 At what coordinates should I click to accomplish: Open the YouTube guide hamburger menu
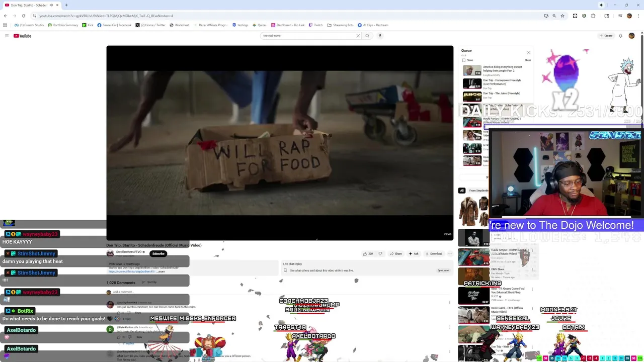point(7,36)
